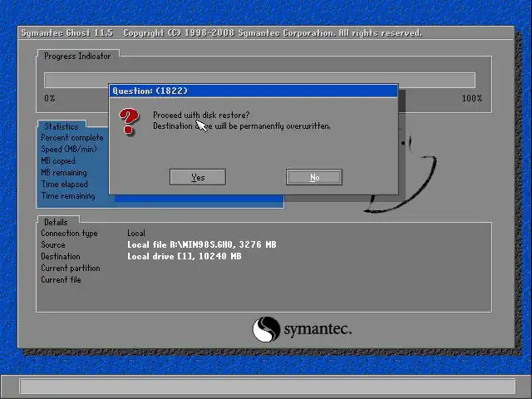
Task: Click destination value "Local drive [1], 10240 MB"
Action: (185, 256)
